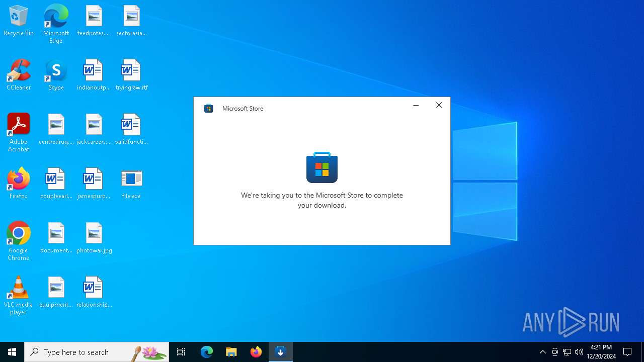Click the Store installer taskbar button

click(281, 352)
